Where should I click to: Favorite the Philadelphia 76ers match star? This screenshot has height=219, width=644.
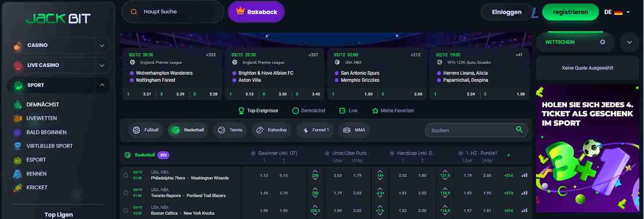(x=126, y=175)
